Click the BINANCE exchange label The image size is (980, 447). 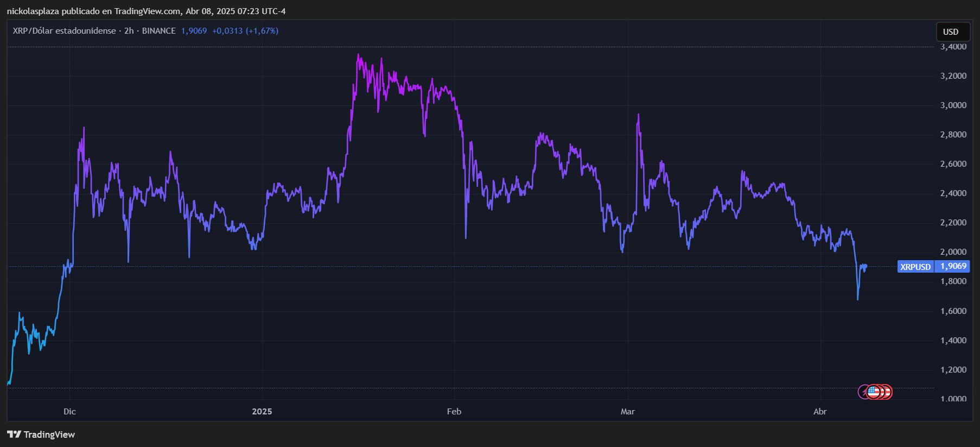158,31
